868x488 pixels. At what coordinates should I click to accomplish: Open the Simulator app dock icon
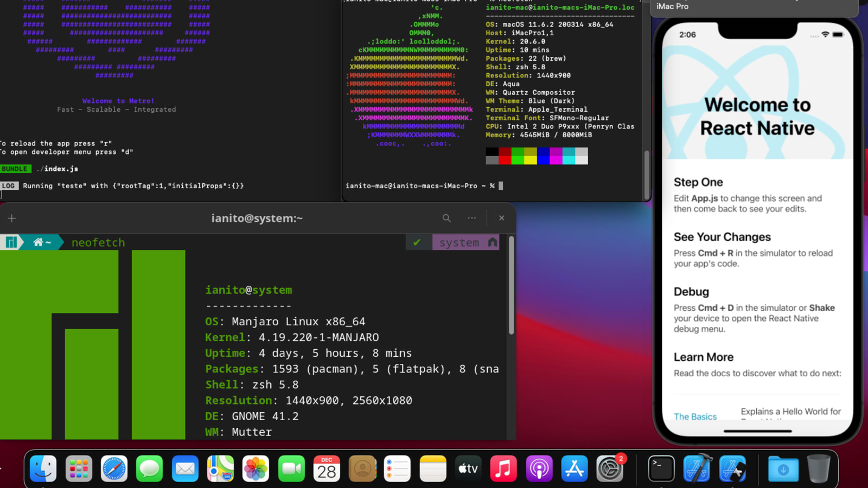tap(732, 468)
